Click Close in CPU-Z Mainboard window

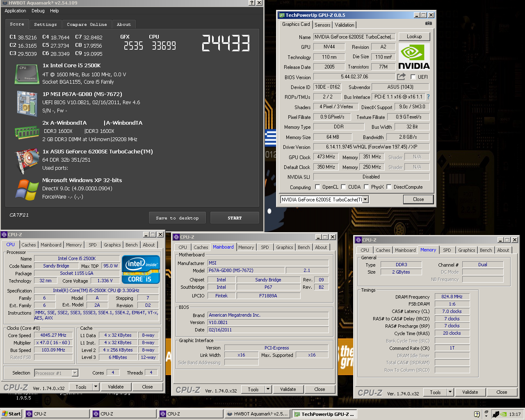pyautogui.click(x=320, y=389)
